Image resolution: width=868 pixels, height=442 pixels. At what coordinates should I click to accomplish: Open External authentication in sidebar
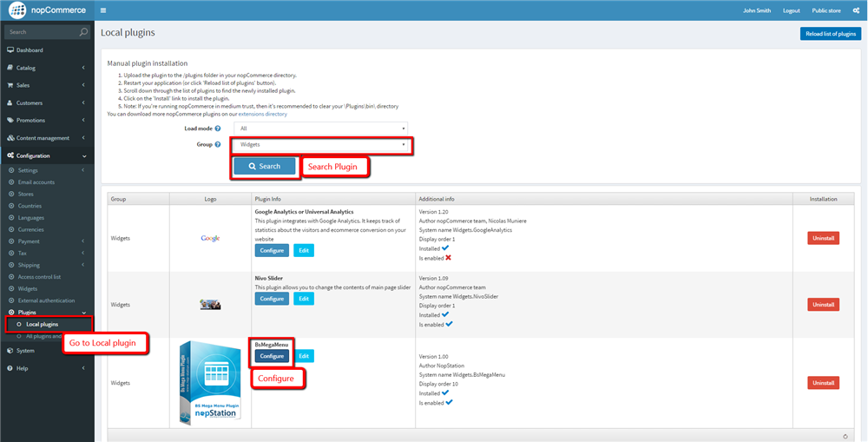[x=47, y=300]
